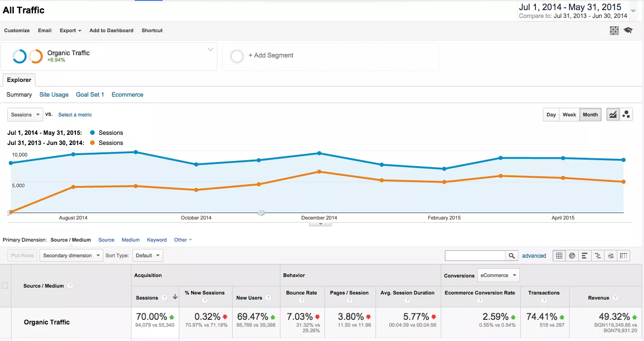
Task: Toggle the chart to Week view
Action: (x=569, y=115)
